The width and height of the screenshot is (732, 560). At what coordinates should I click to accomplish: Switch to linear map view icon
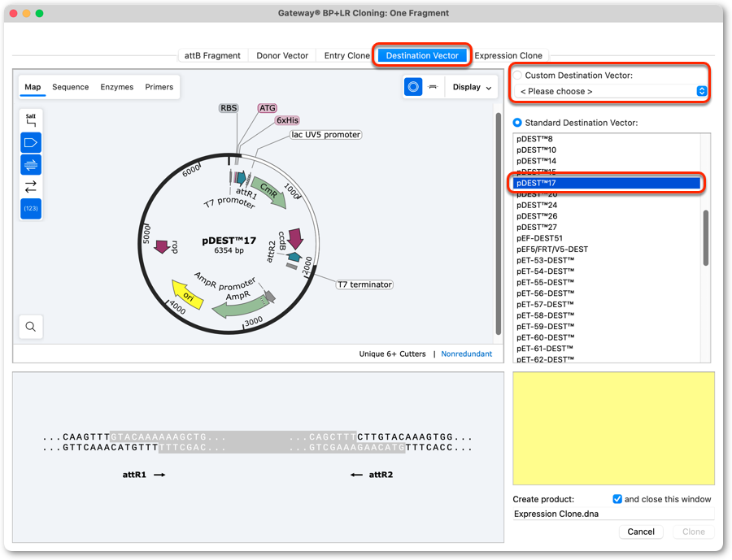click(433, 87)
